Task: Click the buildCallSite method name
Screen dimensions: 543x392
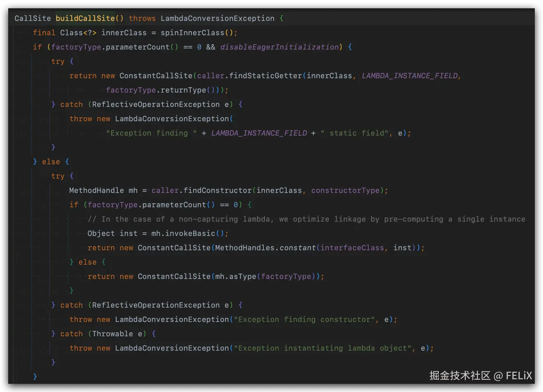Action: tap(85, 18)
